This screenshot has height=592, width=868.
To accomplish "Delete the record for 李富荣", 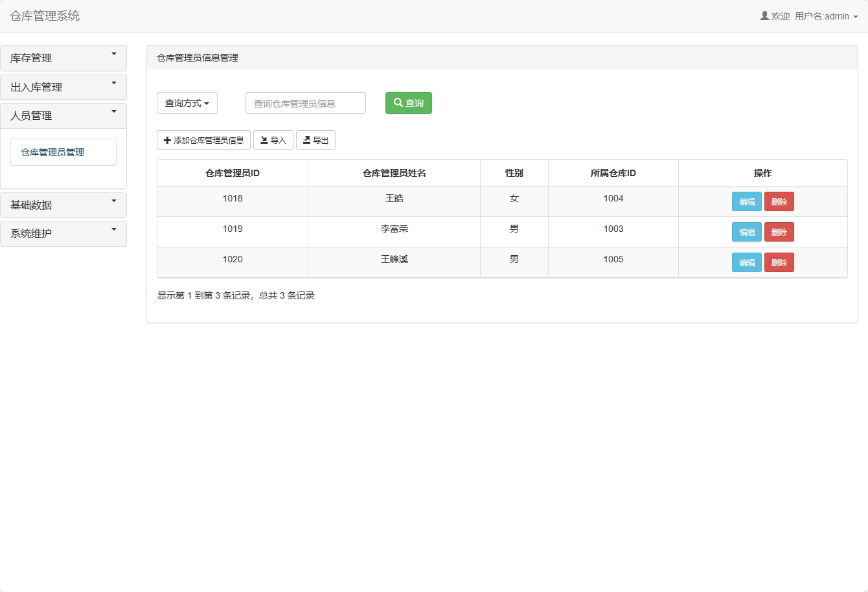I will click(x=779, y=231).
